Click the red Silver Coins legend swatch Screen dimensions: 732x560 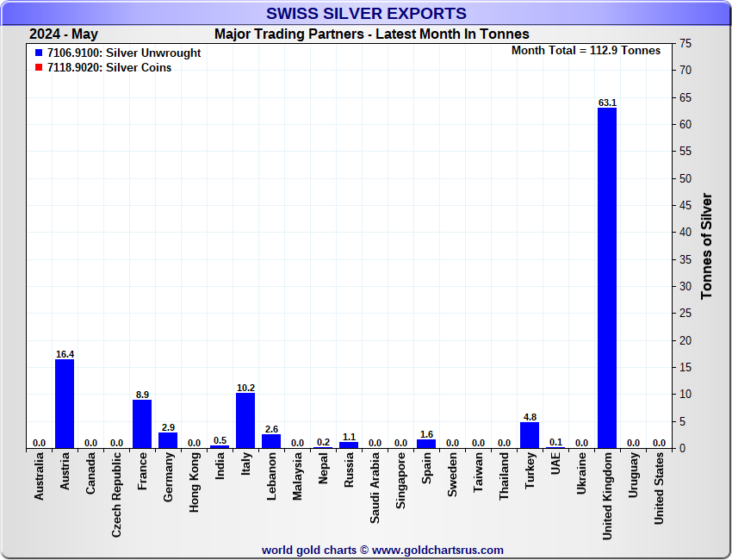coord(39,68)
